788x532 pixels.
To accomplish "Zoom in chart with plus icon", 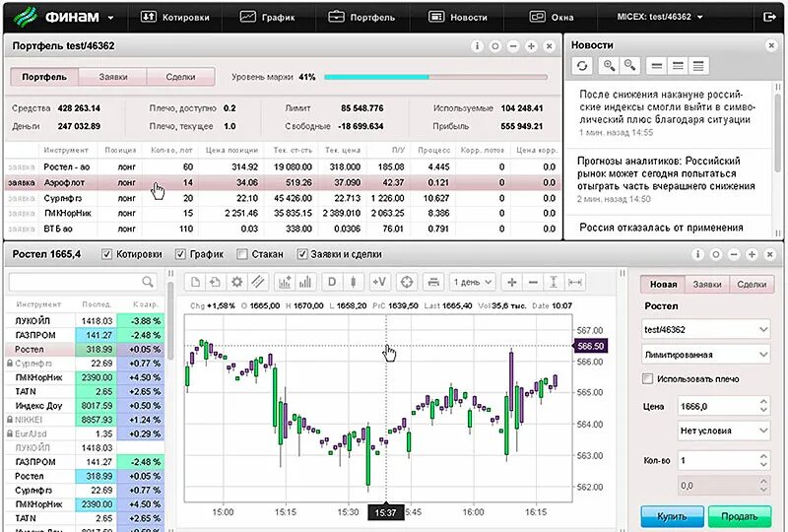I will 511,282.
